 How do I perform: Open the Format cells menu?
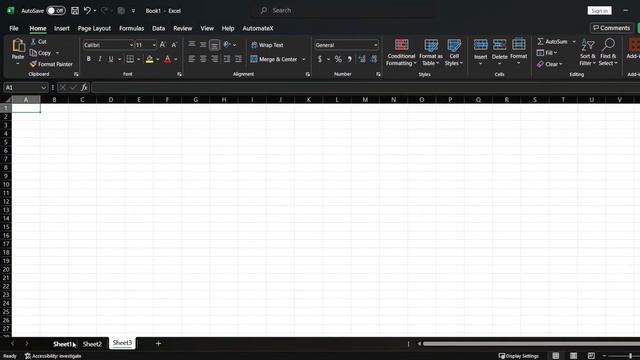click(x=518, y=52)
